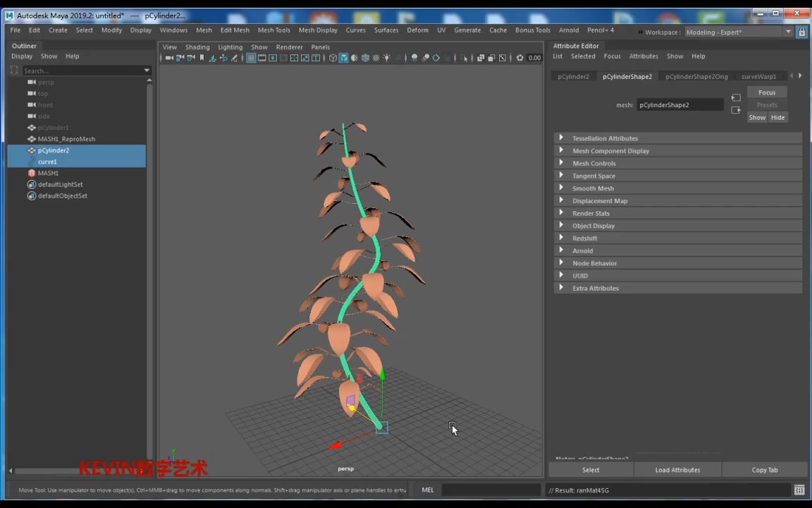Click the Script Editor icon at bottom right
Screen dimensions: 812x508
click(x=799, y=490)
